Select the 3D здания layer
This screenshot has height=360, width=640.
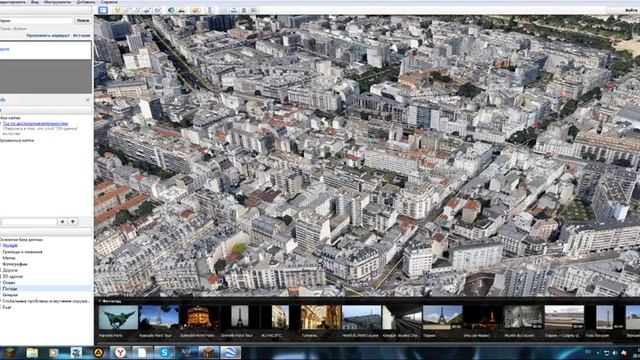pos(13,276)
